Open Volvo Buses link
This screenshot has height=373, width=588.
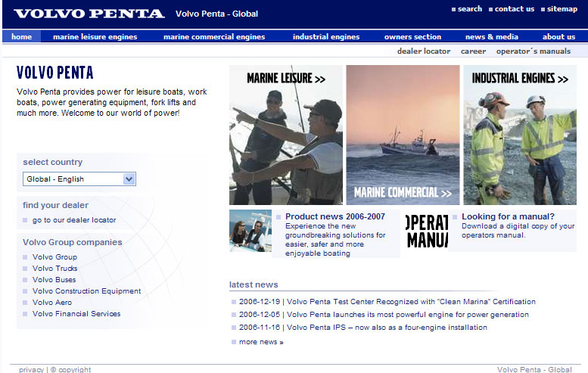point(54,280)
